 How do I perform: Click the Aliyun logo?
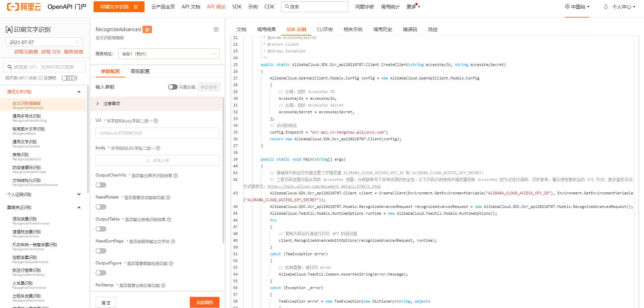coord(24,7)
